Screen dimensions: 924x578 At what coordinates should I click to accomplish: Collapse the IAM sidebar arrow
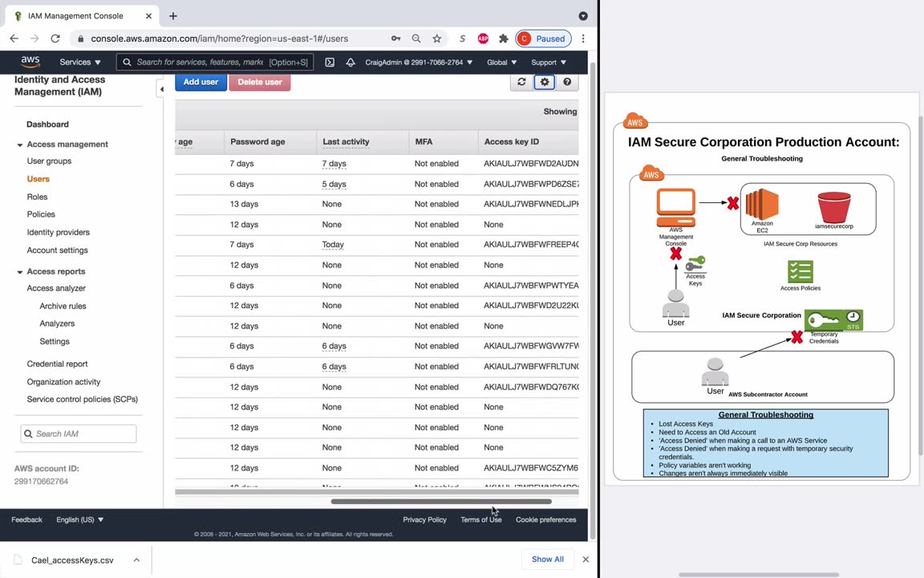[161, 89]
